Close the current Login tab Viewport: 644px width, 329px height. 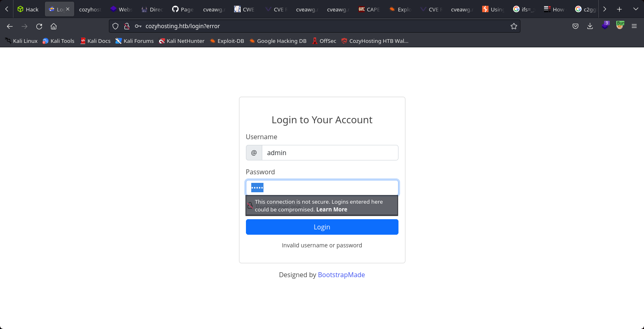(x=68, y=9)
